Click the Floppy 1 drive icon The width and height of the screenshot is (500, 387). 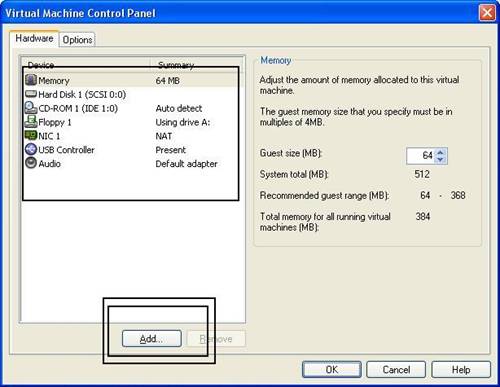pyautogui.click(x=31, y=122)
